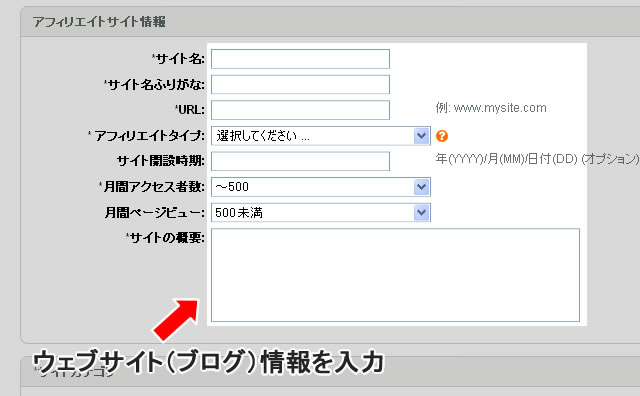This screenshot has height=396, width=640.
Task: Click the アフィリエイトタイプ label text
Action: 147,136
